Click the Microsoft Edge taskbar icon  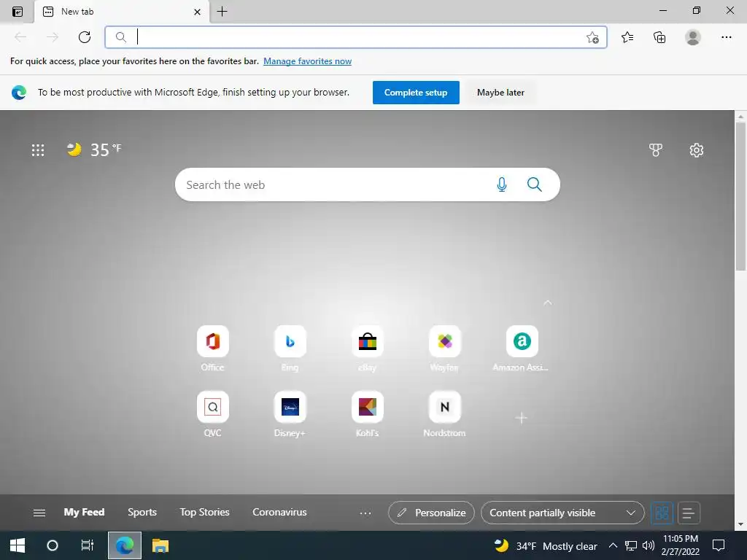tap(124, 545)
